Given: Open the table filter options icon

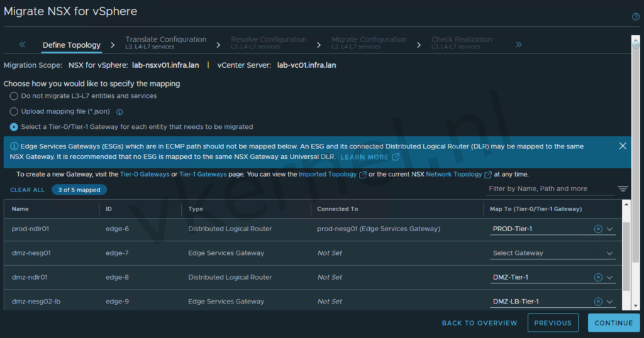Looking at the screenshot, I should [x=623, y=189].
